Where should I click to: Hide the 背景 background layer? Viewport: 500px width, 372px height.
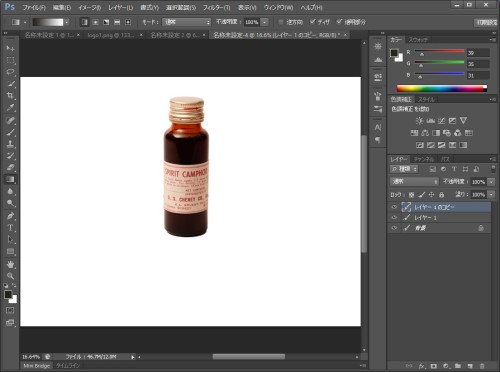(394, 228)
